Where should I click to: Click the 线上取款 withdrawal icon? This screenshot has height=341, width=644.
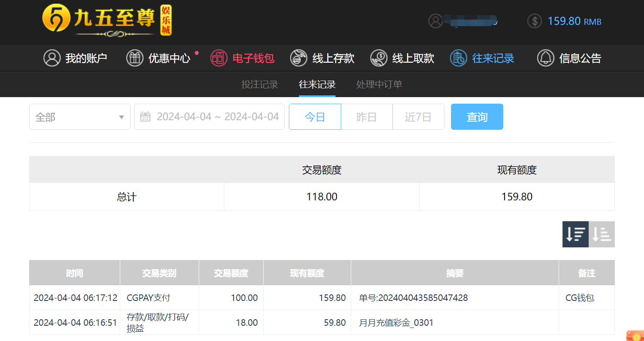[x=379, y=58]
